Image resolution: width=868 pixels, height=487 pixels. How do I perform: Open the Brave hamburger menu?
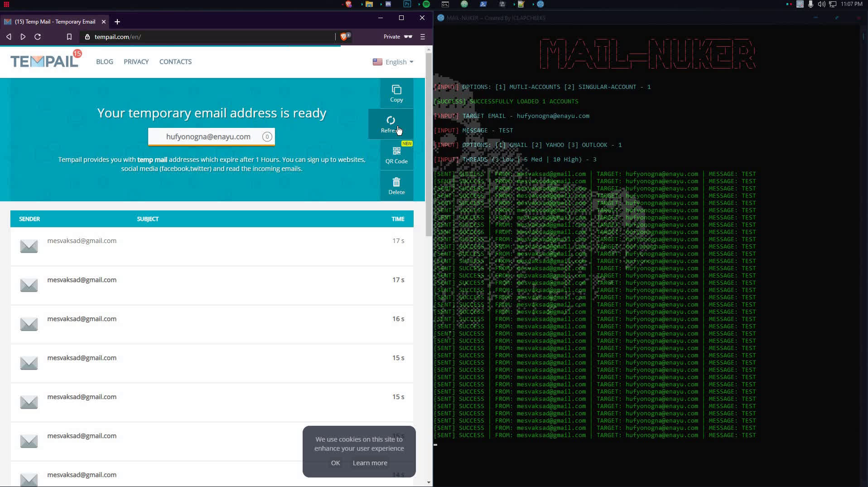point(423,37)
